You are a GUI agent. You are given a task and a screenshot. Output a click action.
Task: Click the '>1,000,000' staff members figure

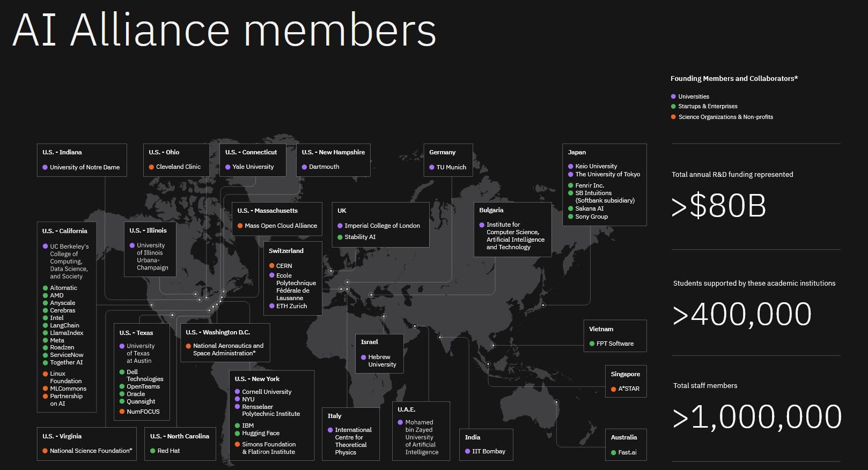[x=757, y=417]
